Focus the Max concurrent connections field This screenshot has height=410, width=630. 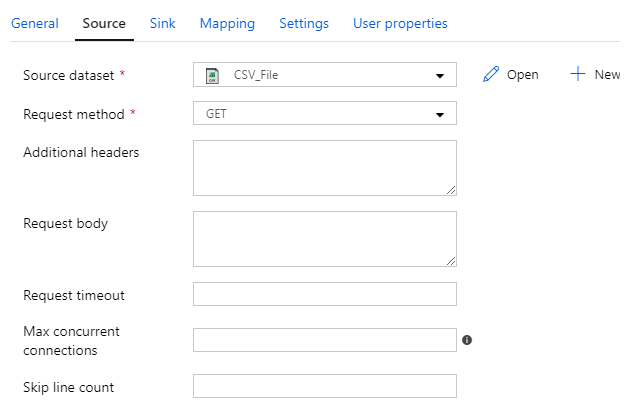[324, 340]
